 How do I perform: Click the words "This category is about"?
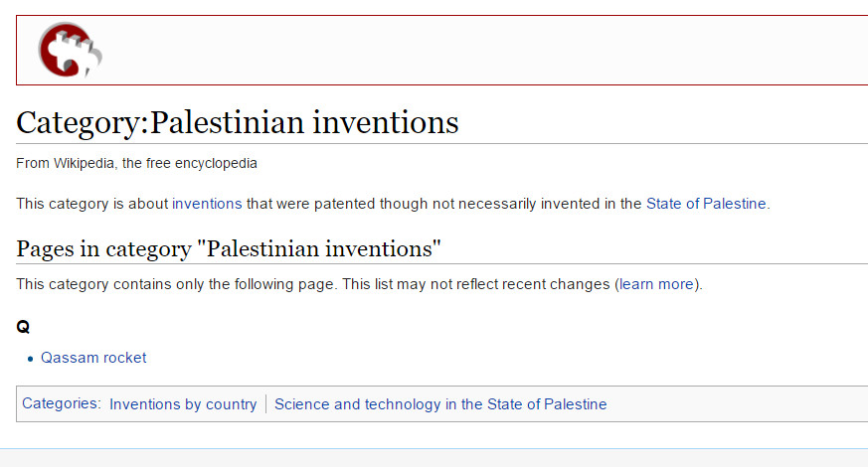point(91,204)
